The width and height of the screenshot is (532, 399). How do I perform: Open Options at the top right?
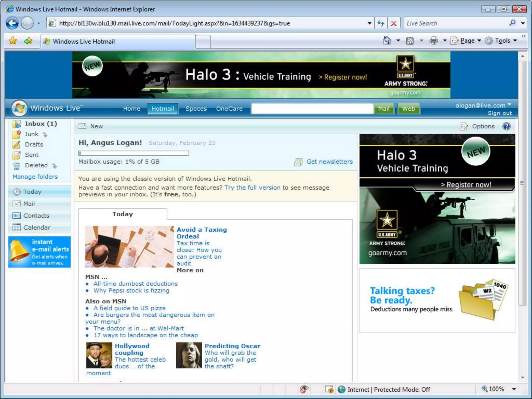(477, 126)
